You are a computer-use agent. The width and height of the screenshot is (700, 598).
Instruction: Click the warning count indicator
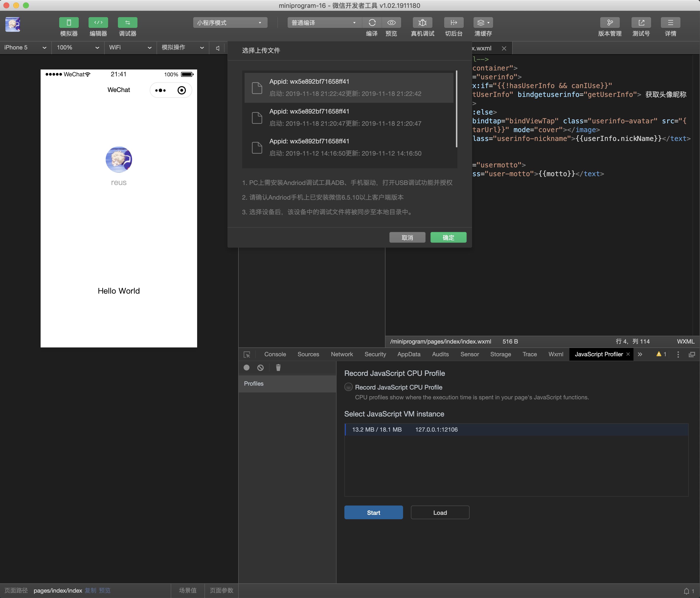point(661,354)
